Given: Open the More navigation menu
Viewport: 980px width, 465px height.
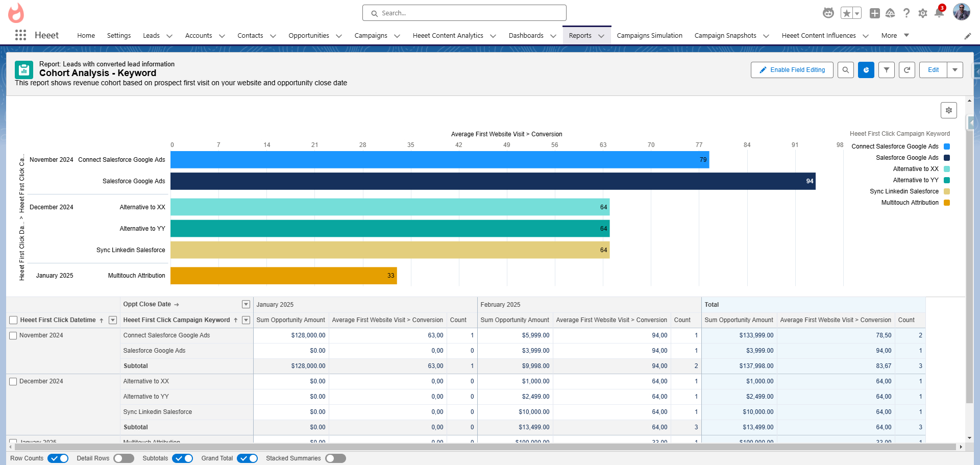Looking at the screenshot, I should tap(895, 36).
